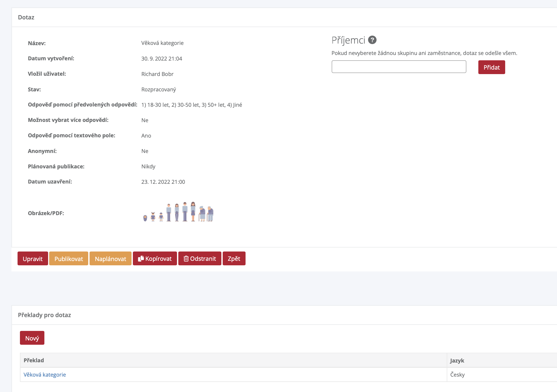Click the Příjemci section heading
The height and width of the screenshot is (392, 557).
click(348, 40)
